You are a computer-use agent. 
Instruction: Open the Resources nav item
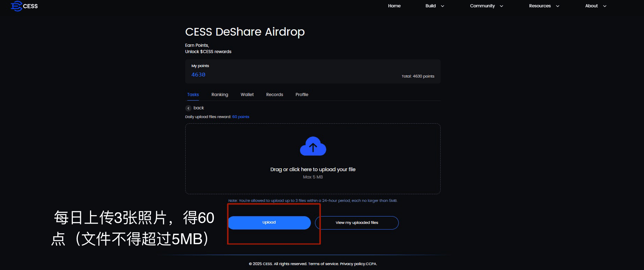point(540,6)
